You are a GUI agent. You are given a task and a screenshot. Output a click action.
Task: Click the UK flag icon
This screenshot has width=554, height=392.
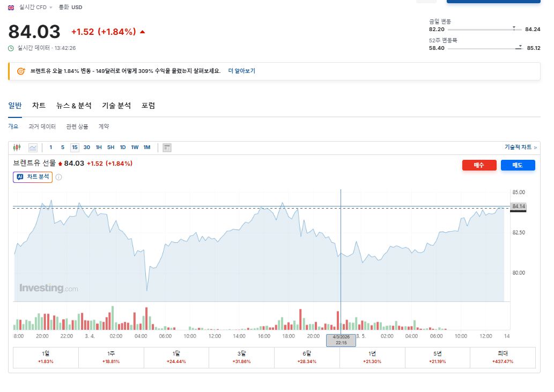tap(11, 8)
